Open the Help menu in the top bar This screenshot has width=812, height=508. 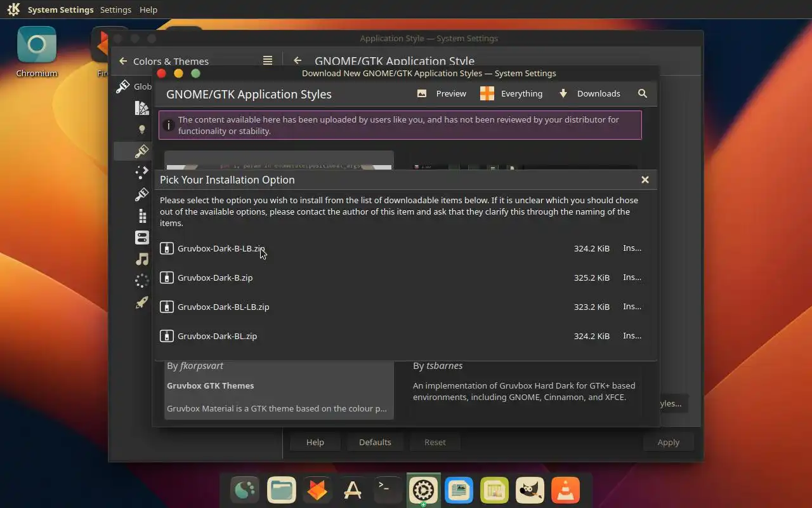point(148,10)
